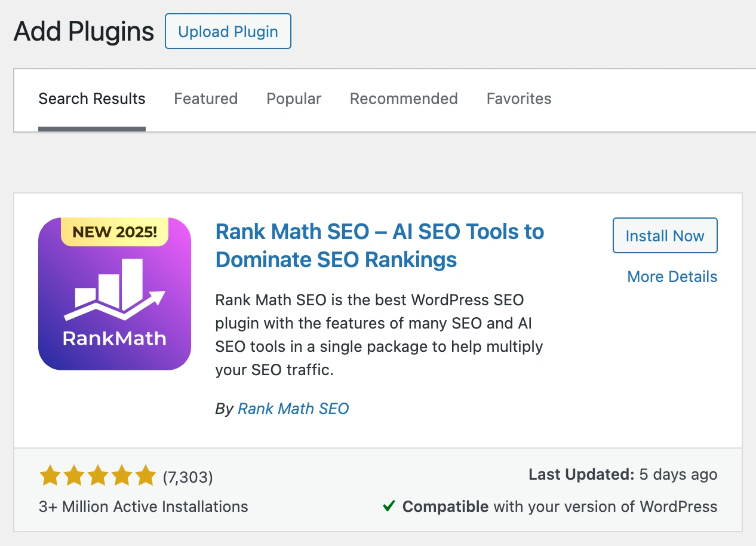Screen dimensions: 756x546
Task: Open the Favorites tab
Action: click(x=519, y=99)
